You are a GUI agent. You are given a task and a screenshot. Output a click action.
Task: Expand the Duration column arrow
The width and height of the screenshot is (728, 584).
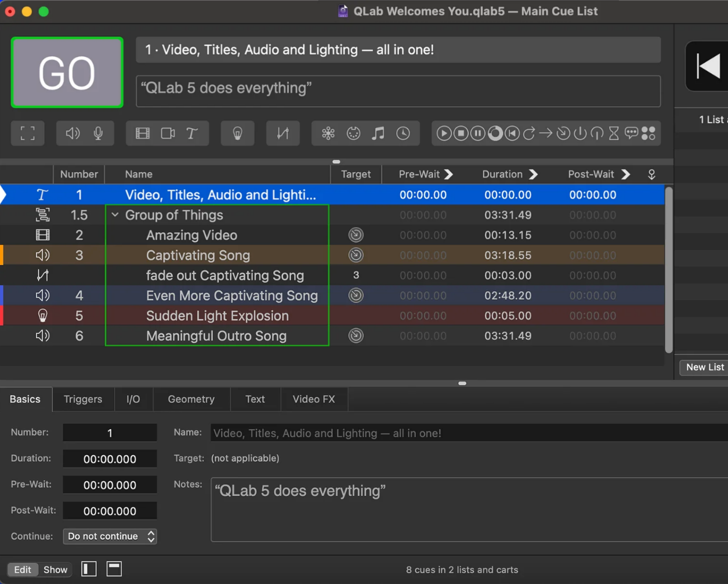point(533,174)
